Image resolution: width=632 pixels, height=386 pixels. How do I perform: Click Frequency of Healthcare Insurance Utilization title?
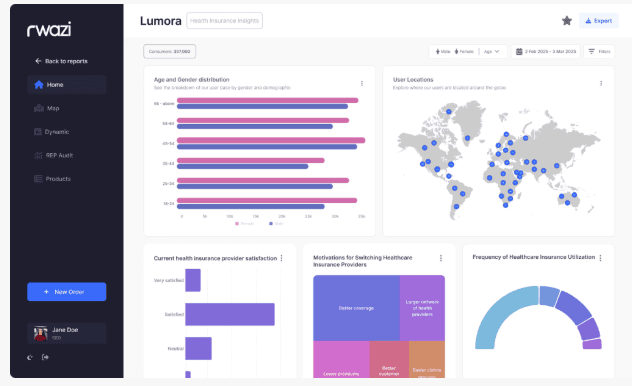pos(534,257)
